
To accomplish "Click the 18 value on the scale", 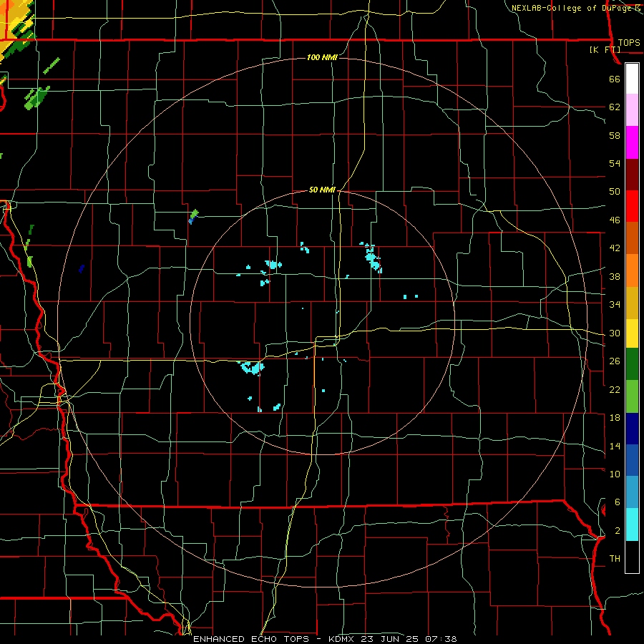I will (615, 418).
